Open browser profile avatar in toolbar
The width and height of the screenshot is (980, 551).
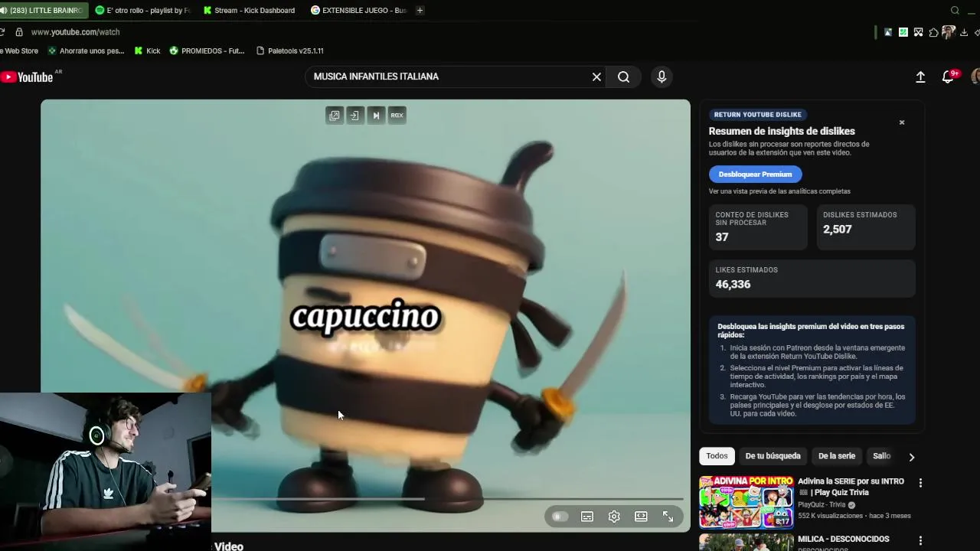(x=949, y=32)
